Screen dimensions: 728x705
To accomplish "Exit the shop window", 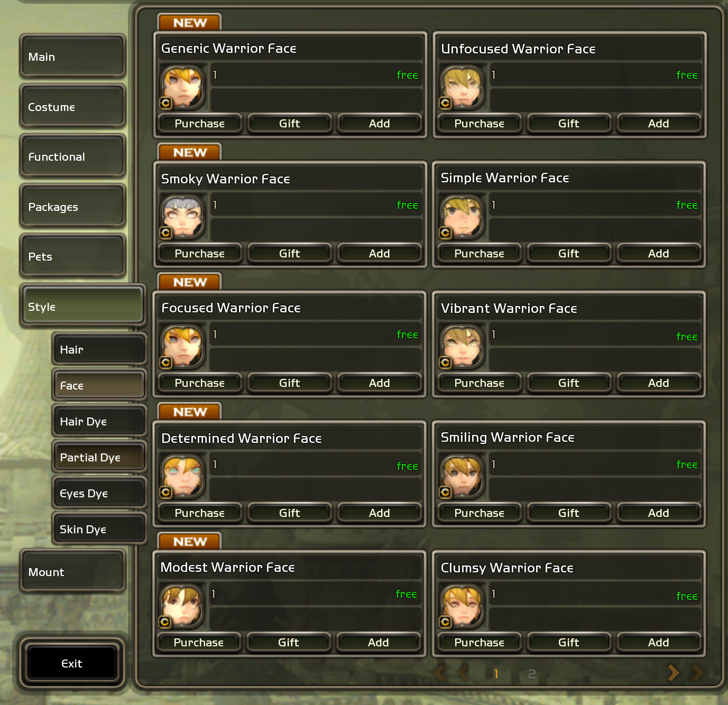I will [x=72, y=663].
